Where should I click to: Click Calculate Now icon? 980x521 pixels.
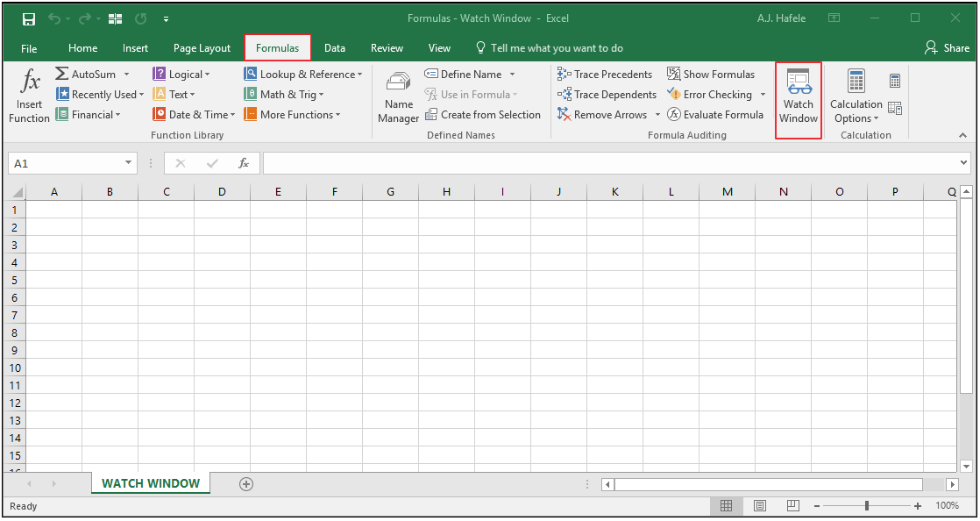(895, 81)
